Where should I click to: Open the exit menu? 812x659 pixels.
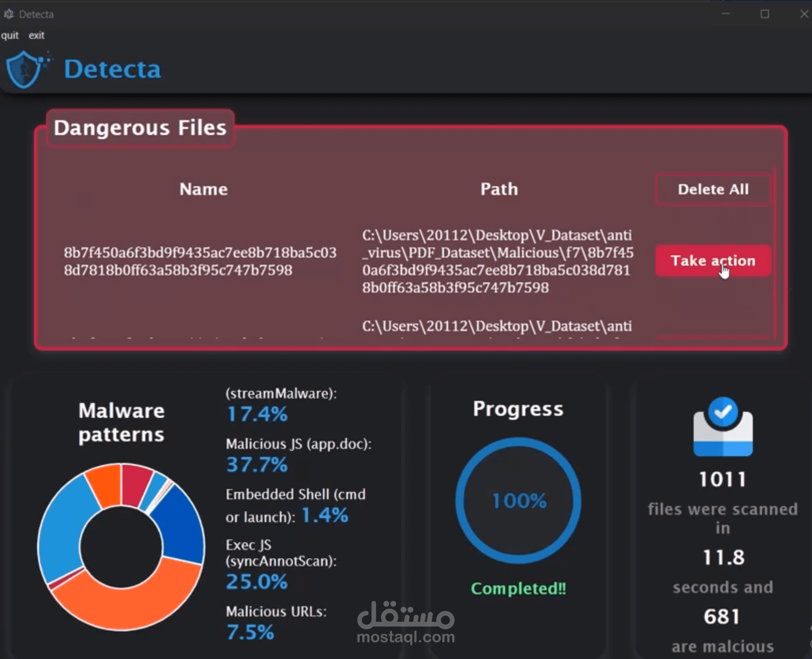click(36, 35)
